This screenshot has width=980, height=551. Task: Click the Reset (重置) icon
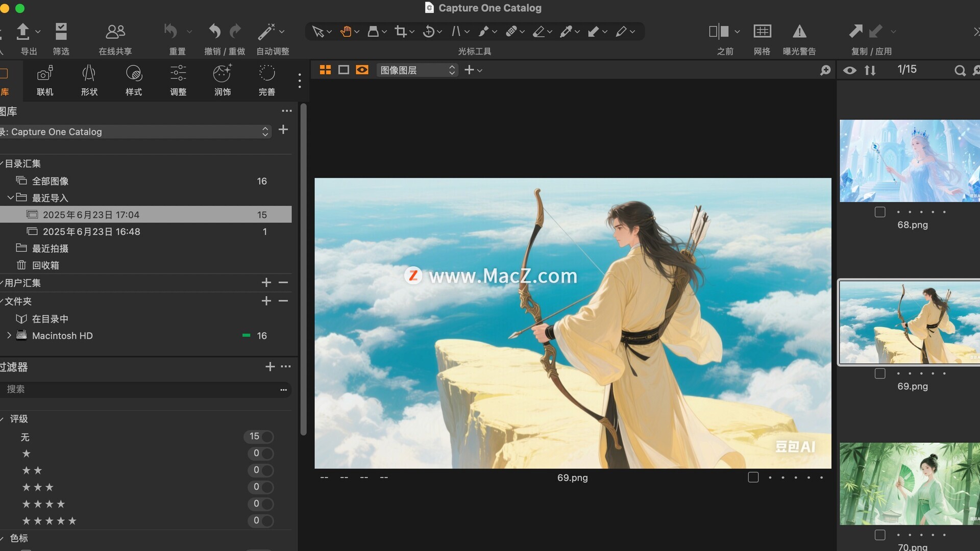[x=170, y=32]
